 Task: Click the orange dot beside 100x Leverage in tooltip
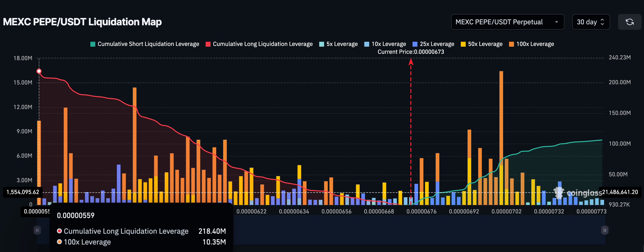59,242
